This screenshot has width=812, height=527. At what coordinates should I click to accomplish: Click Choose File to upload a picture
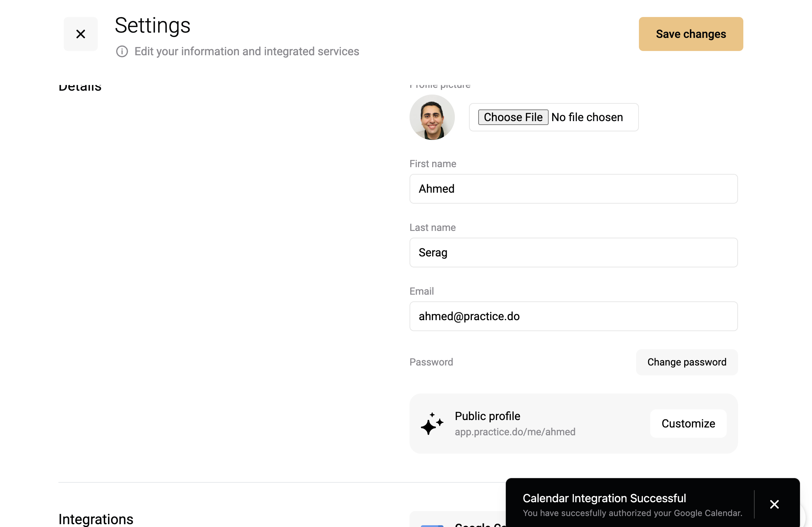[513, 117]
